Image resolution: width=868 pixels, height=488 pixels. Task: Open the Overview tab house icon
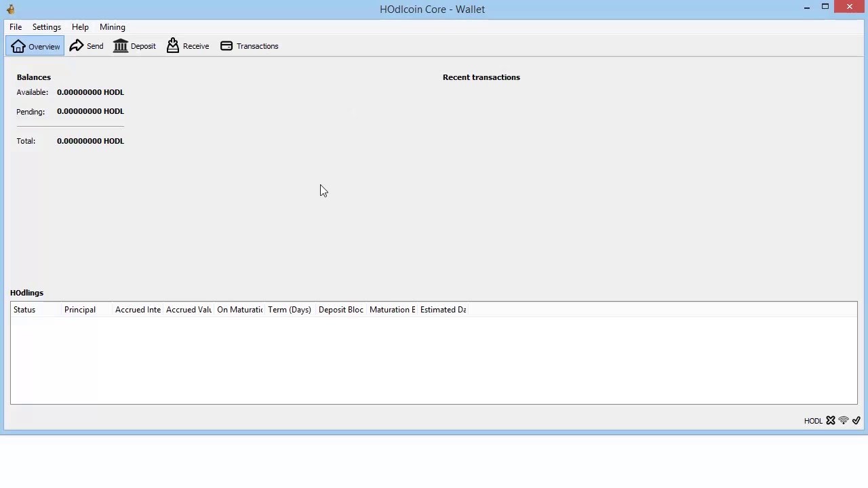click(18, 46)
